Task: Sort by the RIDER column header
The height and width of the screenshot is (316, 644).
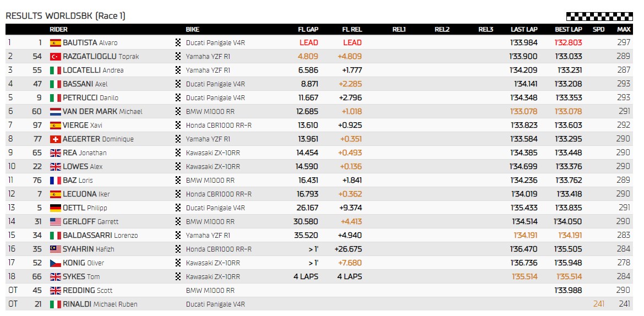Action: [59, 29]
